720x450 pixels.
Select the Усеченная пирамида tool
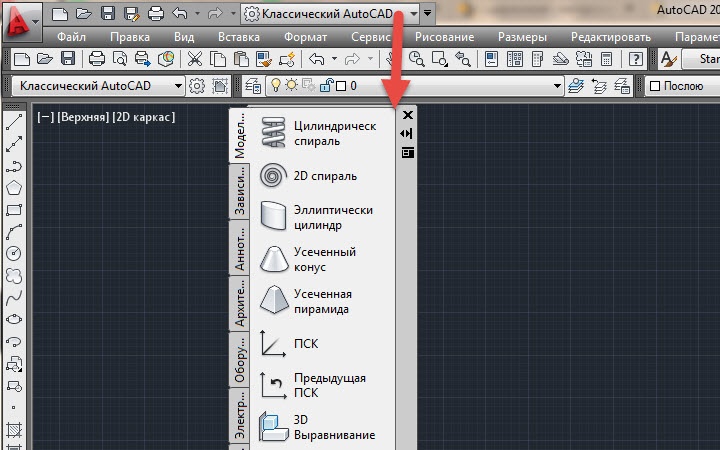point(305,301)
